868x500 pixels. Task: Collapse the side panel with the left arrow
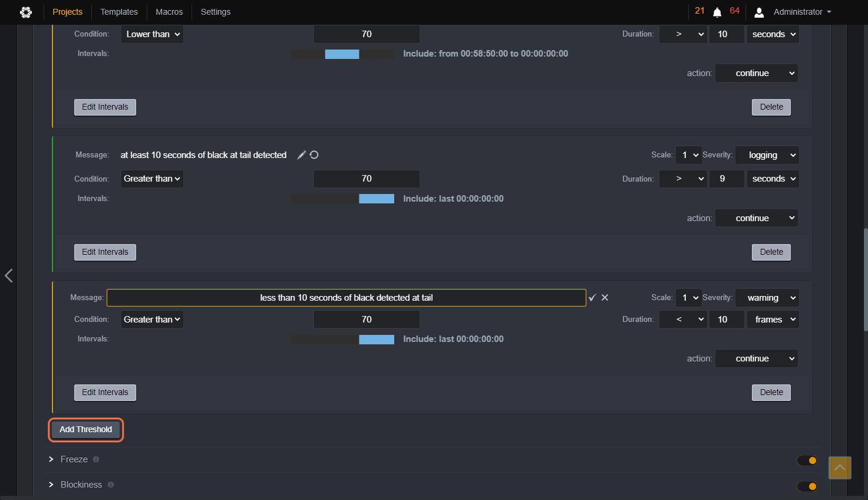point(8,275)
